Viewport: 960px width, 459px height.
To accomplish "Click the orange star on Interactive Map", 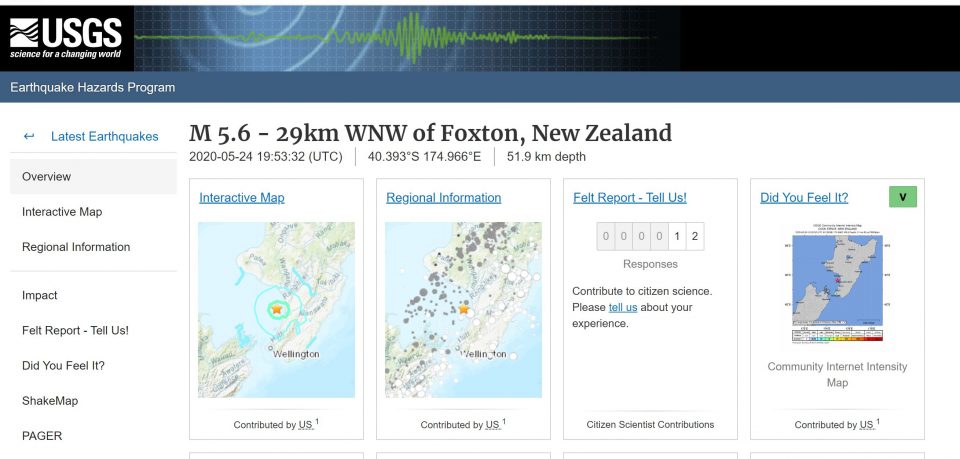I will point(277,310).
